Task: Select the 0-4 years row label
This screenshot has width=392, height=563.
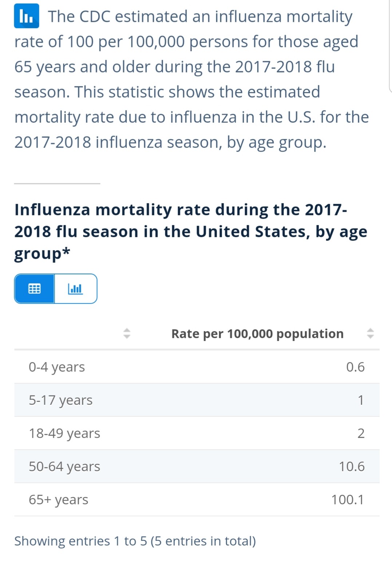Action: point(57,367)
